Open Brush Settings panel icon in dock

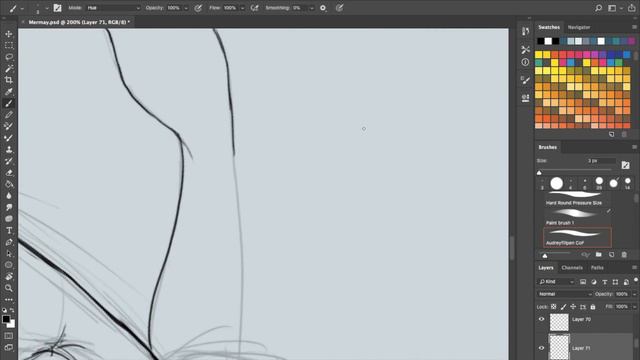tap(525, 80)
